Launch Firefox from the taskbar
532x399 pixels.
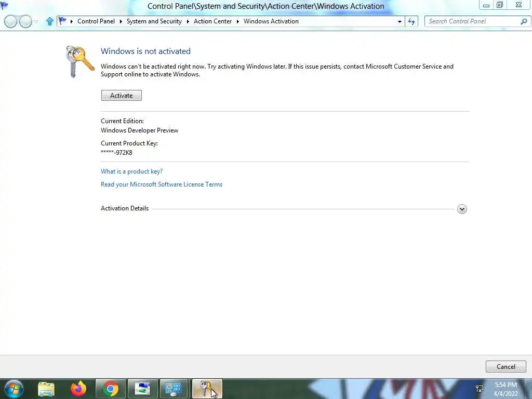(78, 389)
